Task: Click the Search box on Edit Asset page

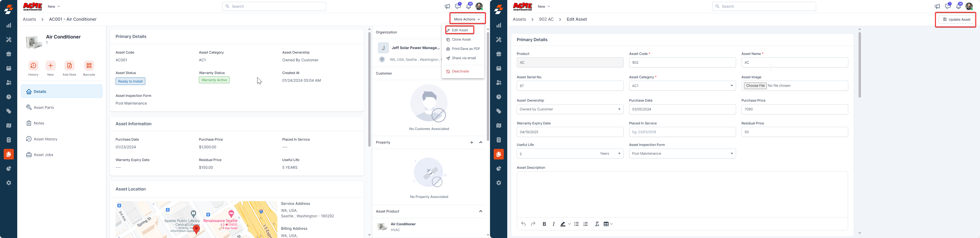Action: (764, 6)
